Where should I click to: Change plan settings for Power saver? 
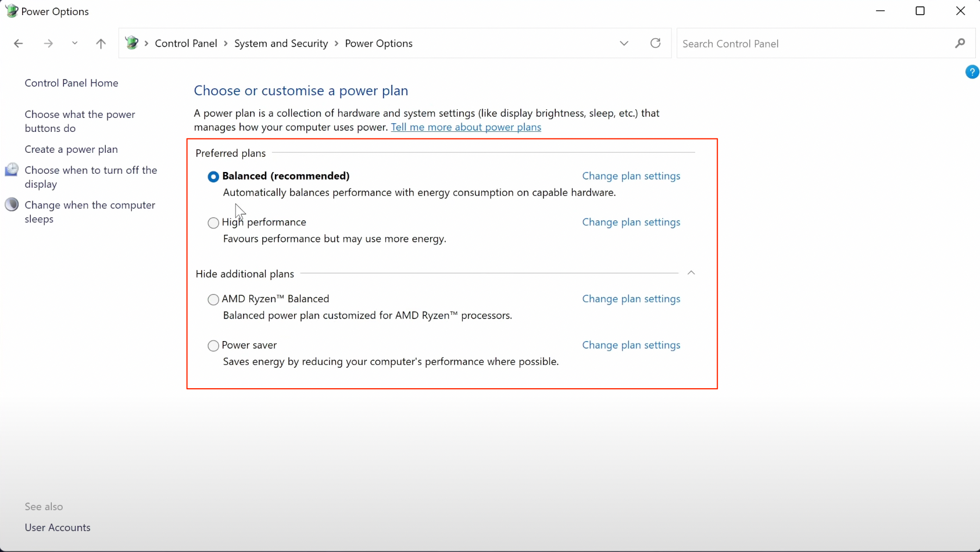(631, 345)
